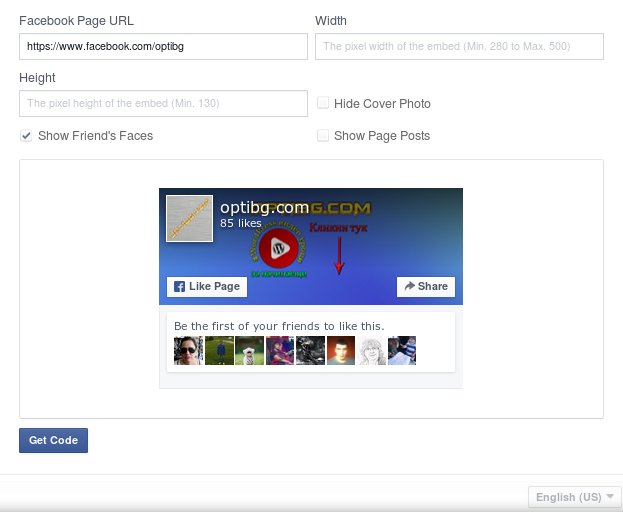Image resolution: width=623 pixels, height=512 pixels.
Task: Click 'Be the first of your friends' text
Action: (279, 326)
